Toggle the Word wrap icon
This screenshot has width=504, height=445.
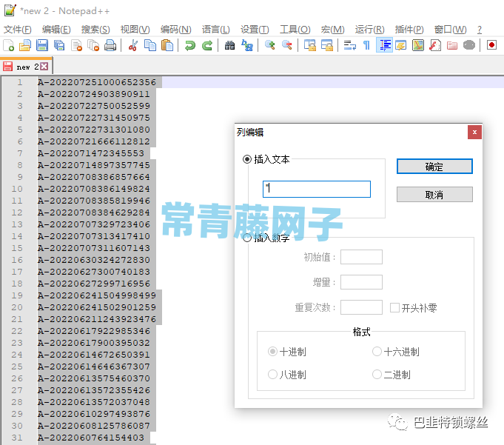(350, 45)
